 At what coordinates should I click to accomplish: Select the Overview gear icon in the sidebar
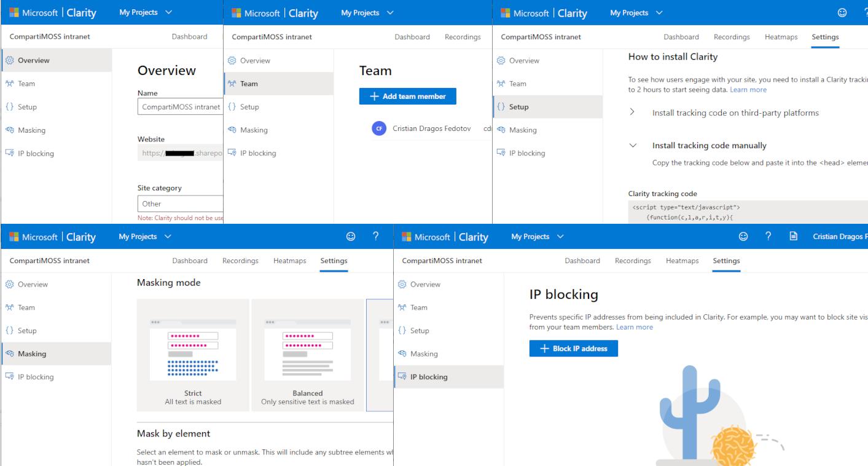pos(9,60)
